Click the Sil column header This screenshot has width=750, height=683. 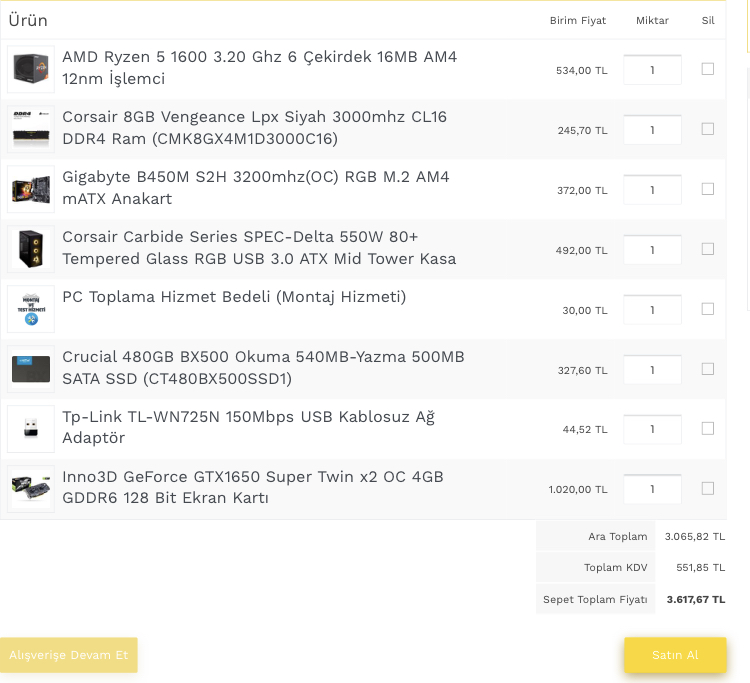708,21
